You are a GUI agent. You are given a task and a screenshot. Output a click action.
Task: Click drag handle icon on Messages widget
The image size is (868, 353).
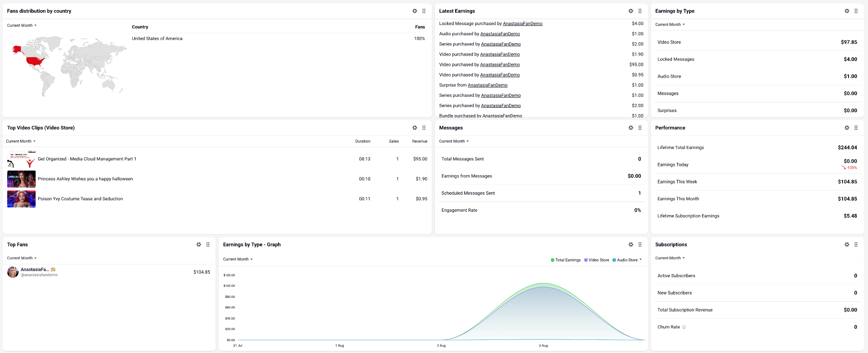(x=640, y=128)
